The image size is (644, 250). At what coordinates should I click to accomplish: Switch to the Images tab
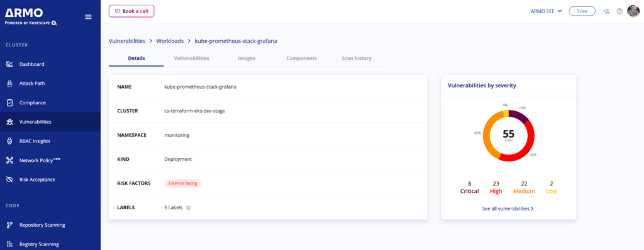point(247,58)
